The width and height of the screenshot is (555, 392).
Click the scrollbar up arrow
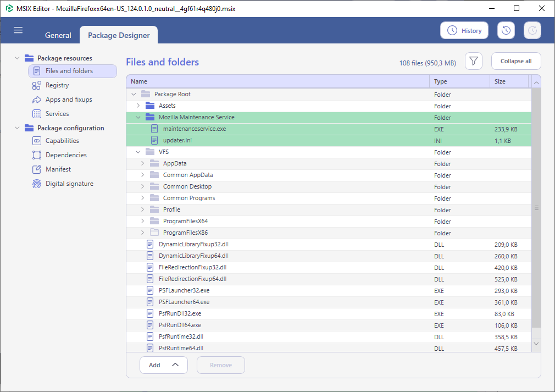(536, 83)
